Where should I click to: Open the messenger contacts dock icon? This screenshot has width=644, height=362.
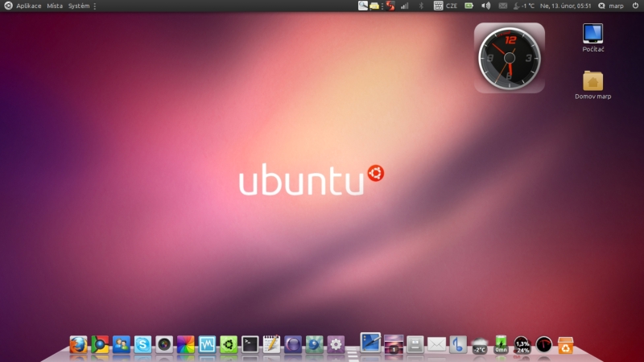click(122, 344)
